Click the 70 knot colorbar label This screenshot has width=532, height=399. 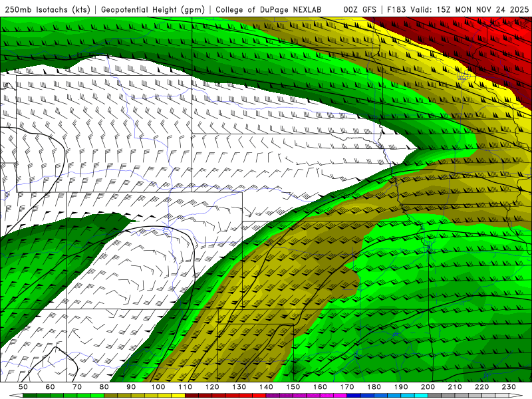[77, 387]
